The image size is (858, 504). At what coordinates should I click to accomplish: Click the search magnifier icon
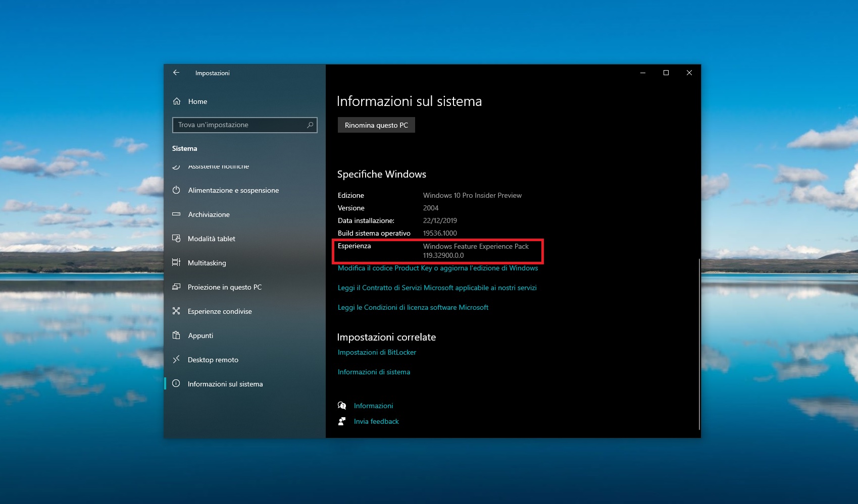click(x=310, y=125)
